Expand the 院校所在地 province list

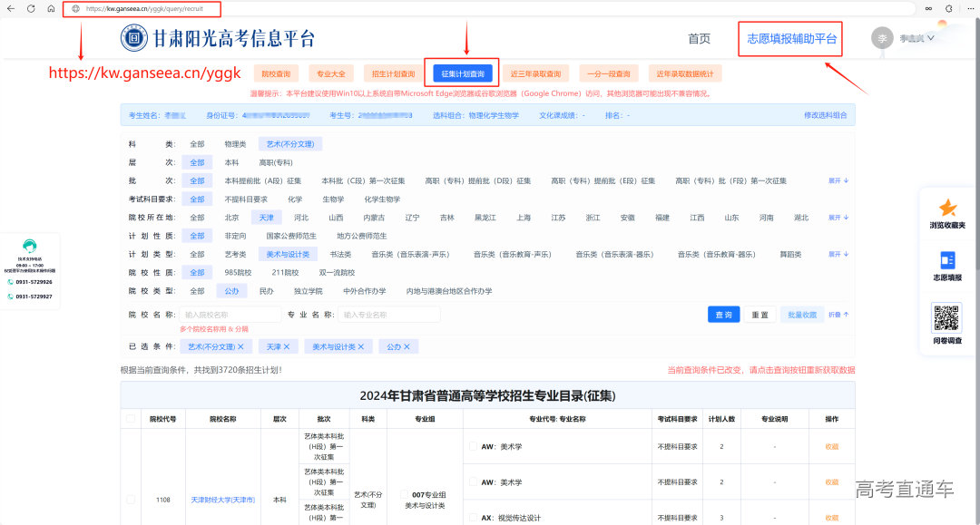(x=838, y=218)
